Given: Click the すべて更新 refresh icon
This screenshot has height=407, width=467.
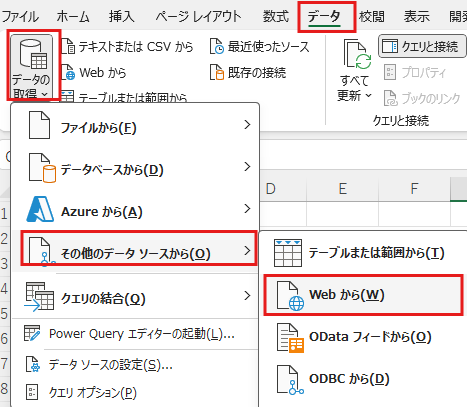Looking at the screenshot, I should [357, 54].
